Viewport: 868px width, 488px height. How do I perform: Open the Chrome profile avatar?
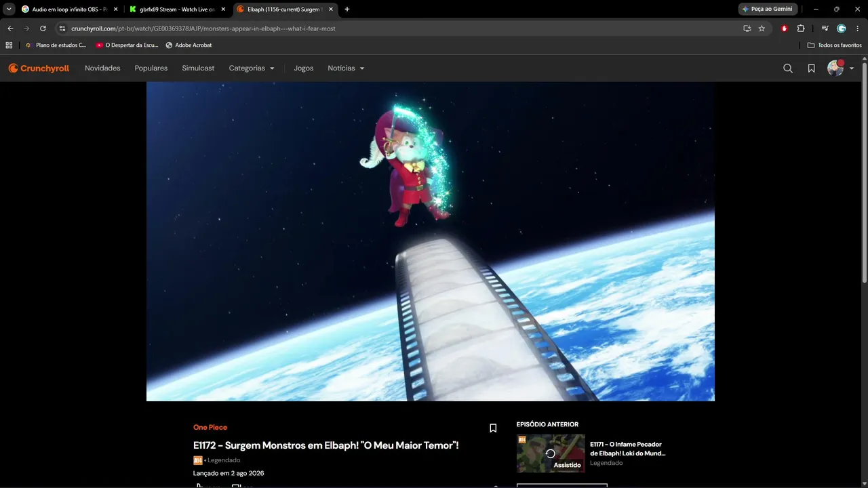(842, 28)
